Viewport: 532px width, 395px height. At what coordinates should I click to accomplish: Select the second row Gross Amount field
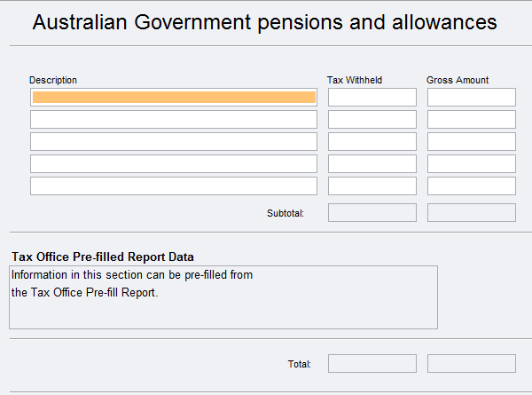click(472, 120)
